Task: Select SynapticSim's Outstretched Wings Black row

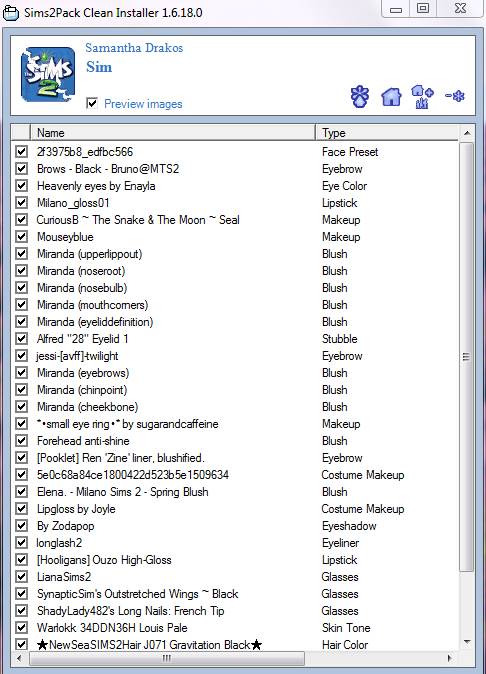Action: point(235,594)
